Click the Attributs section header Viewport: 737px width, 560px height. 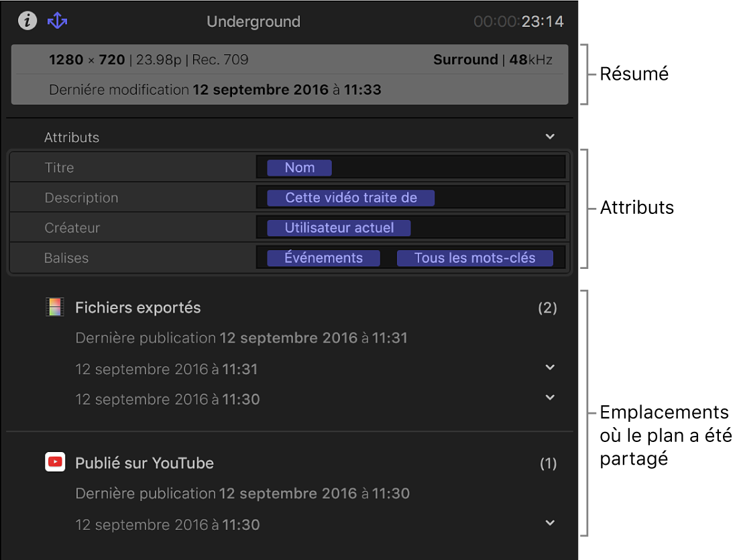[x=72, y=137]
